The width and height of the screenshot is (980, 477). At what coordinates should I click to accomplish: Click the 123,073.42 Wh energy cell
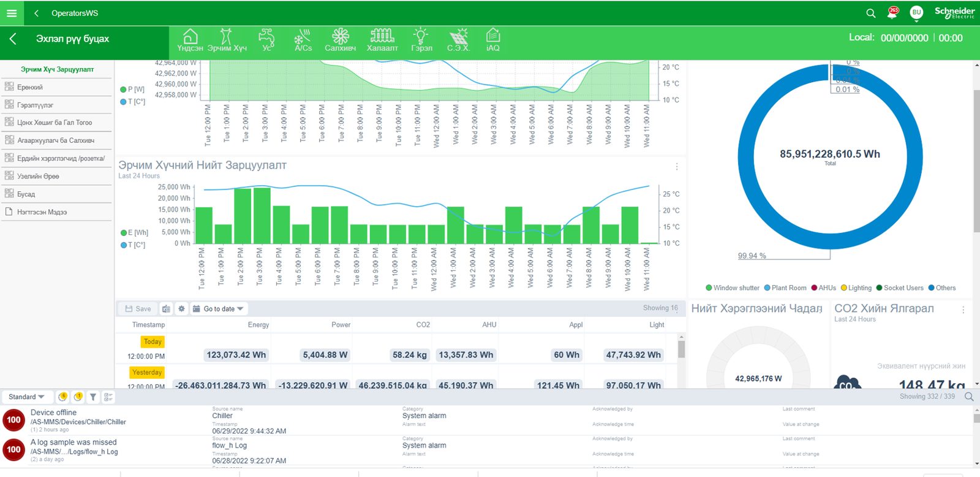point(236,355)
